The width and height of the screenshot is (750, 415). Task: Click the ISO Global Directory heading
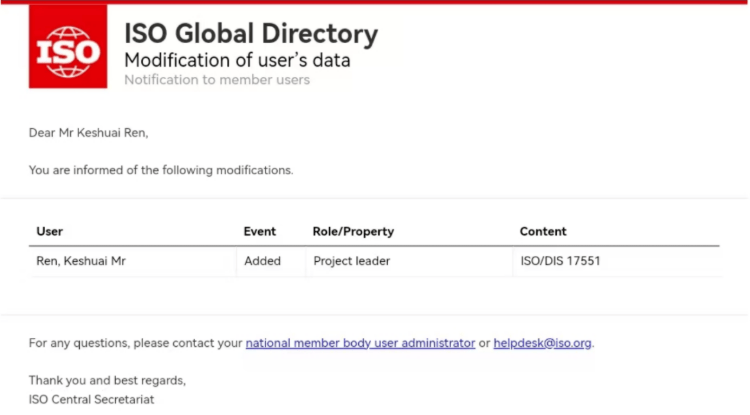pyautogui.click(x=250, y=34)
